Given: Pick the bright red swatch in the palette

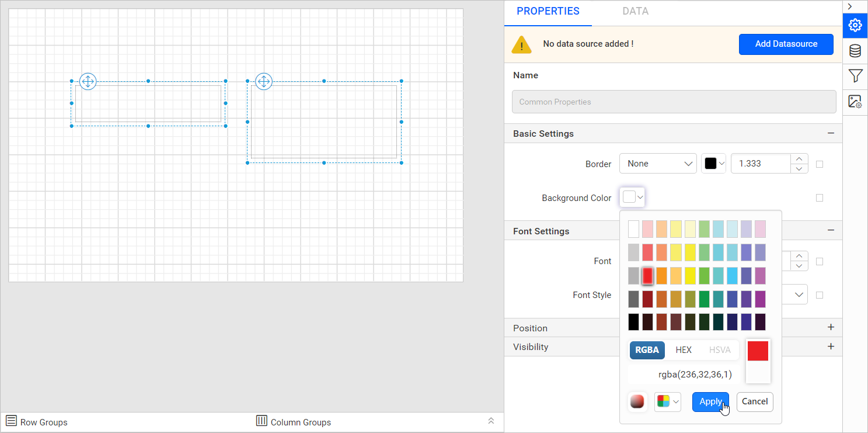Looking at the screenshot, I should (647, 275).
